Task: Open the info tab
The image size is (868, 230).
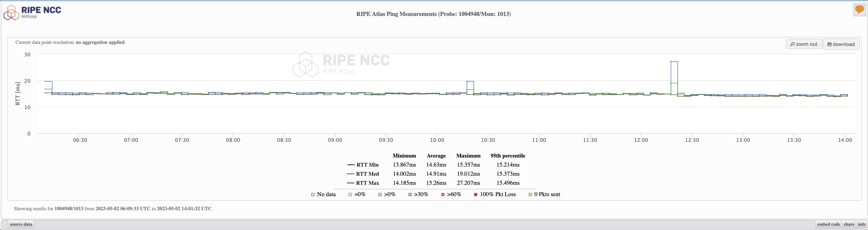Action: pos(862,224)
